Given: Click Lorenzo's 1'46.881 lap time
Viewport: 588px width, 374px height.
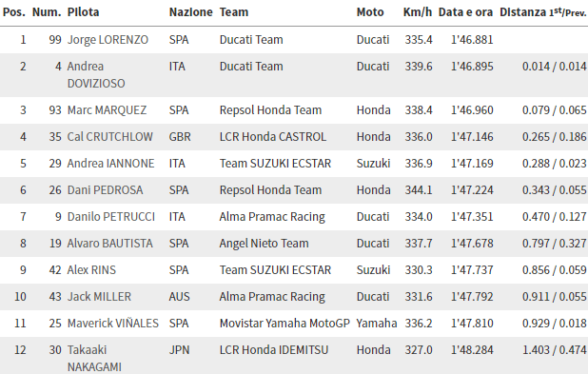Looking at the screenshot, I should 472,40.
